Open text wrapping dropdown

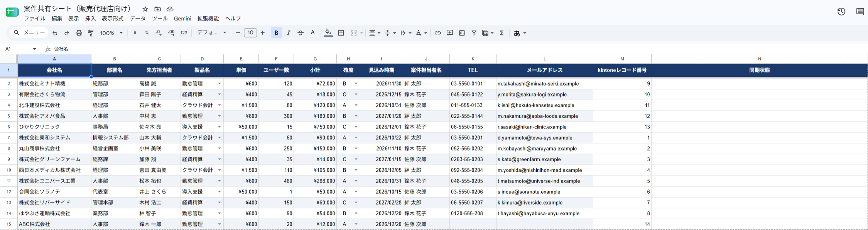click(406, 33)
